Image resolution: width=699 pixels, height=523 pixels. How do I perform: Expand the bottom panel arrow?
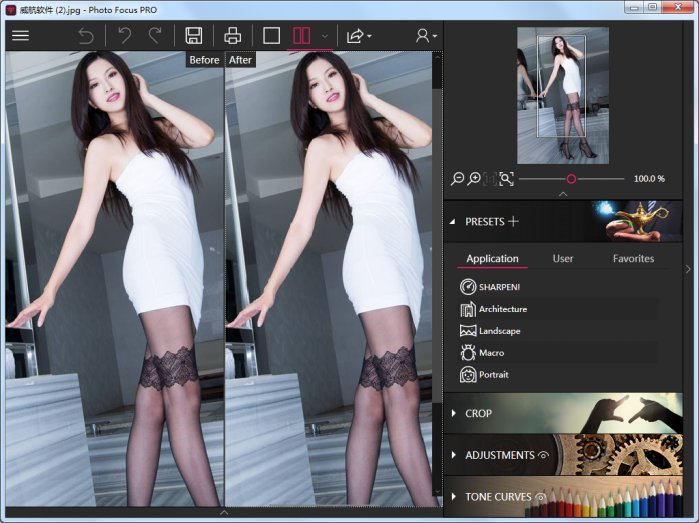click(x=224, y=513)
